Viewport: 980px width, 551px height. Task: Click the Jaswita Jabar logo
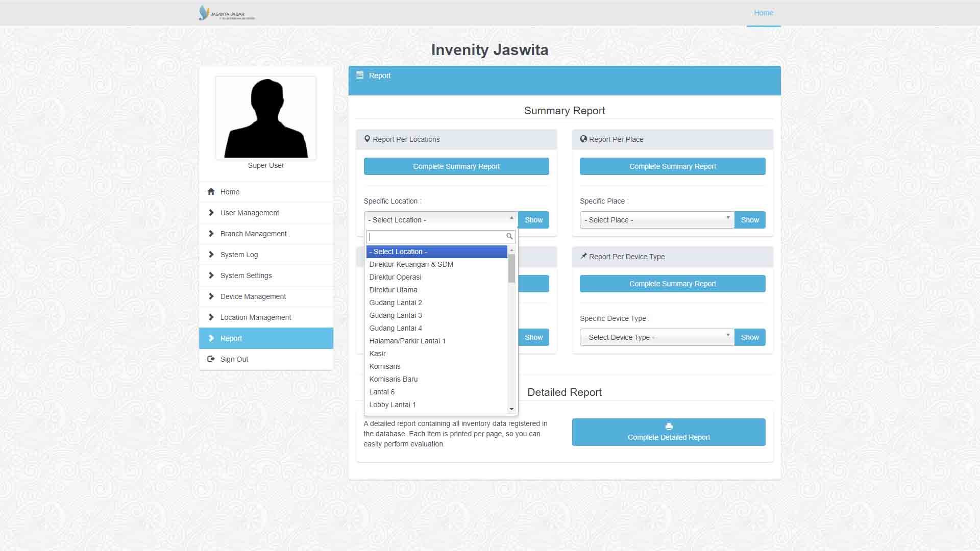(227, 13)
